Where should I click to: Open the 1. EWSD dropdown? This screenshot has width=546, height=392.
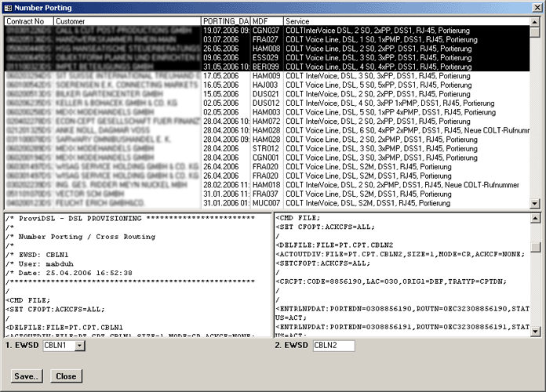click(x=79, y=346)
